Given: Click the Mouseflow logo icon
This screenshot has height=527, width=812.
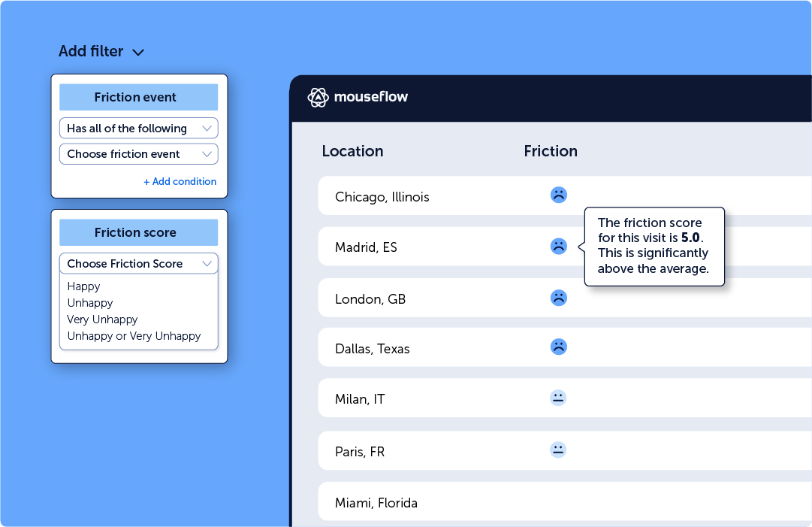Looking at the screenshot, I should point(318,98).
